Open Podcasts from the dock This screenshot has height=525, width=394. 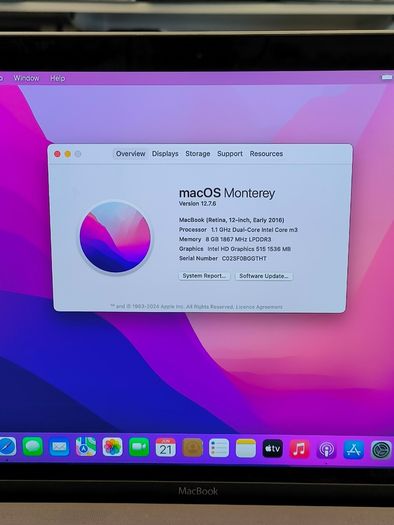pyautogui.click(x=326, y=449)
